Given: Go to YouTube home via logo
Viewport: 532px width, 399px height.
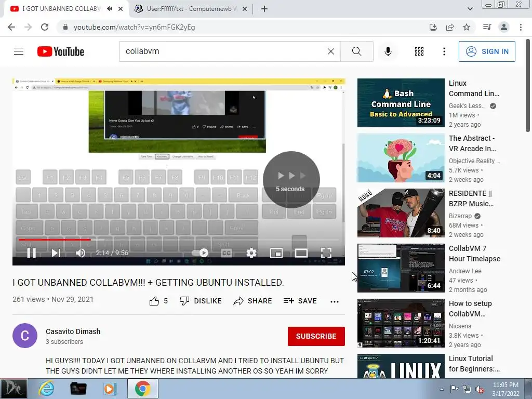Looking at the screenshot, I should 61,51.
